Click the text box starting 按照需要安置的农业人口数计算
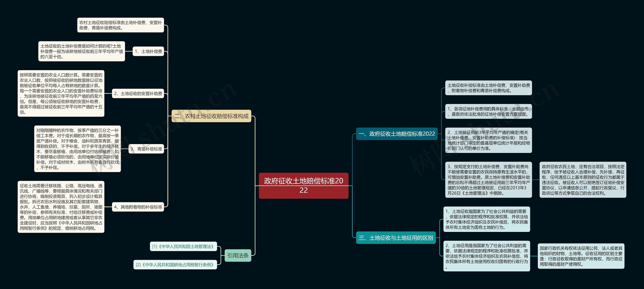The image size is (644, 289). point(61,94)
